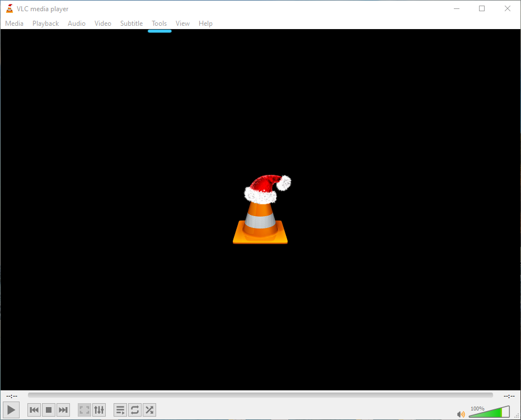The image size is (521, 420).
Task: Open the Help menu
Action: tap(205, 24)
